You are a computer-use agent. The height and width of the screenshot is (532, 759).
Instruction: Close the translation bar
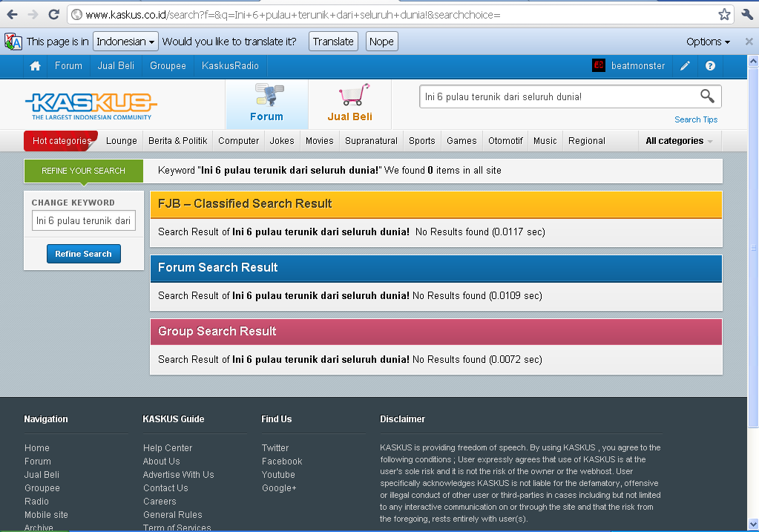tap(749, 42)
